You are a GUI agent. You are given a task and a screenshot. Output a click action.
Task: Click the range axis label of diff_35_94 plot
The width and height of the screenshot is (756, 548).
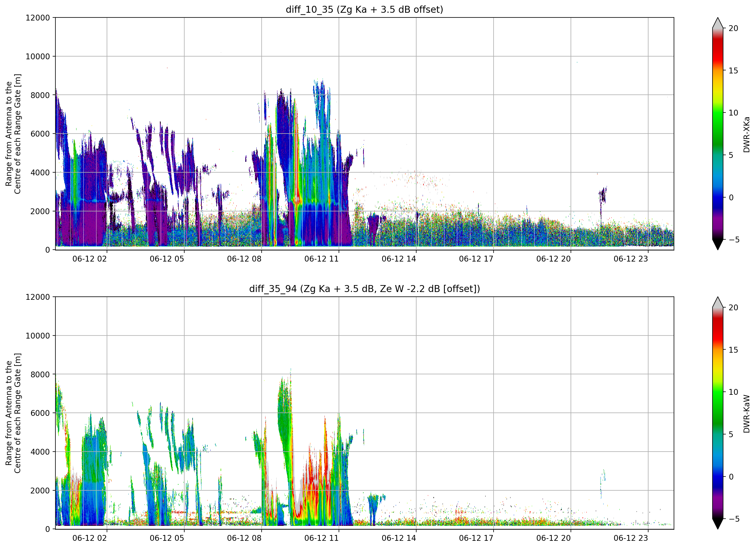click(x=13, y=413)
